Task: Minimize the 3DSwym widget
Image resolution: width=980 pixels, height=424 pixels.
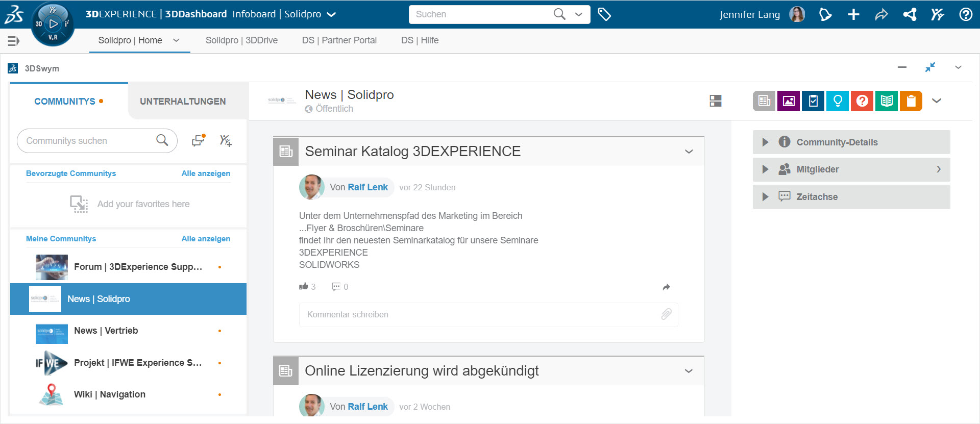Action: click(x=902, y=67)
